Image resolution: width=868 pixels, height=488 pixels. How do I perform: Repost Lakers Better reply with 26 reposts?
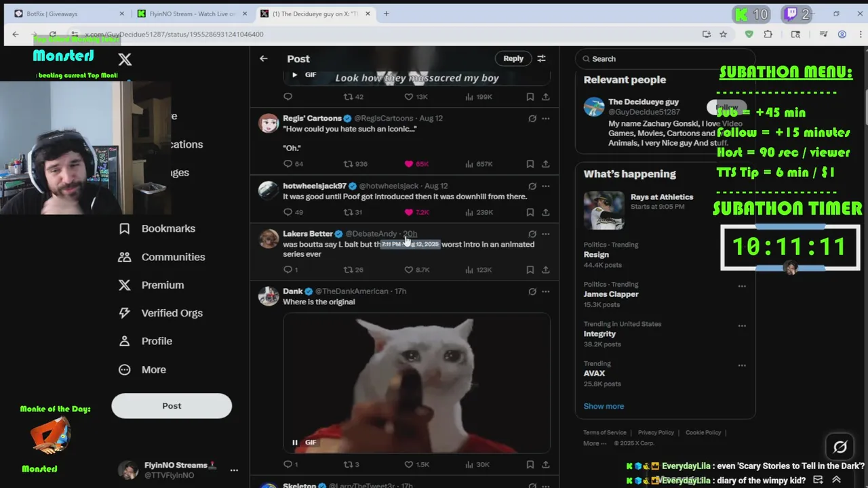coord(348,270)
